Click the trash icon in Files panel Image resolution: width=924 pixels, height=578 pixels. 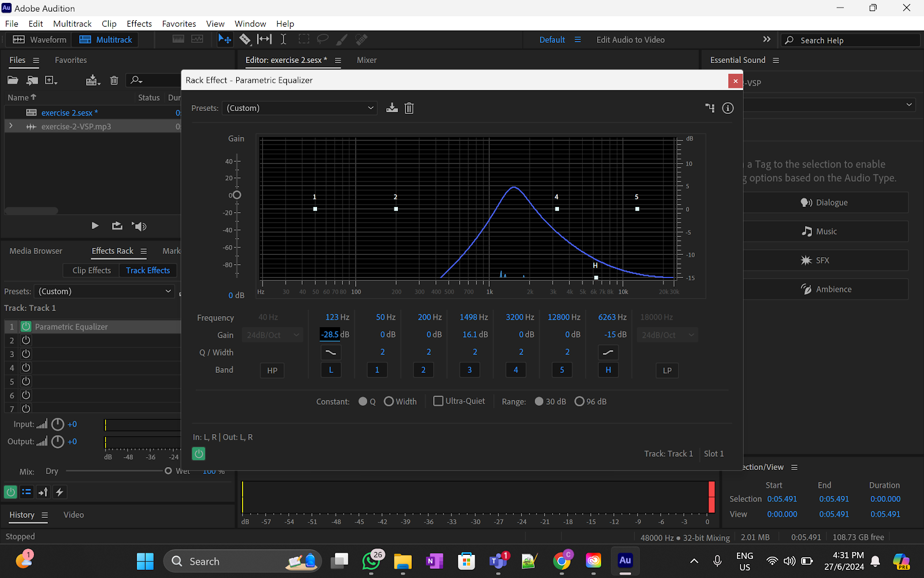114,80
